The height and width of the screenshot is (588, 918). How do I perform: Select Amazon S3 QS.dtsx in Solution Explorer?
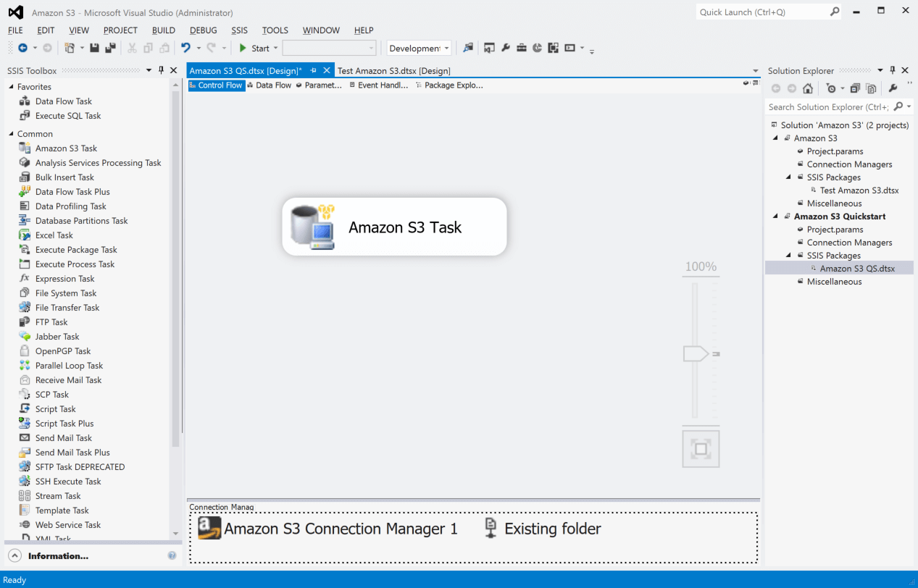pyautogui.click(x=857, y=269)
